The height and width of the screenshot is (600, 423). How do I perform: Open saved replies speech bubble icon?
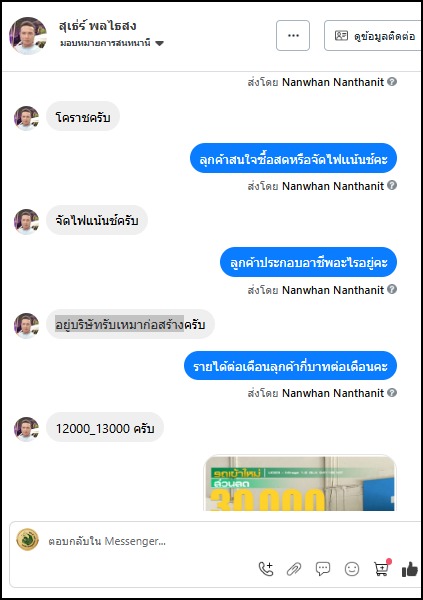click(x=323, y=569)
